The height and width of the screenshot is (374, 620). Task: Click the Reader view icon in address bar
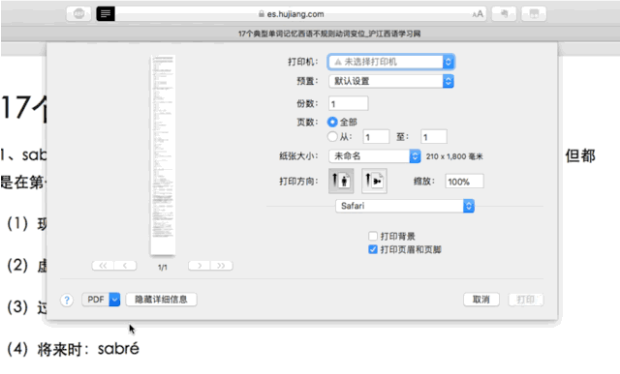pyautogui.click(x=106, y=14)
